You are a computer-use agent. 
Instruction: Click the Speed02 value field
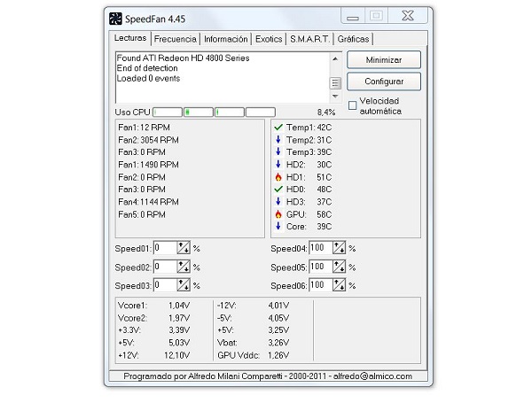165,267
